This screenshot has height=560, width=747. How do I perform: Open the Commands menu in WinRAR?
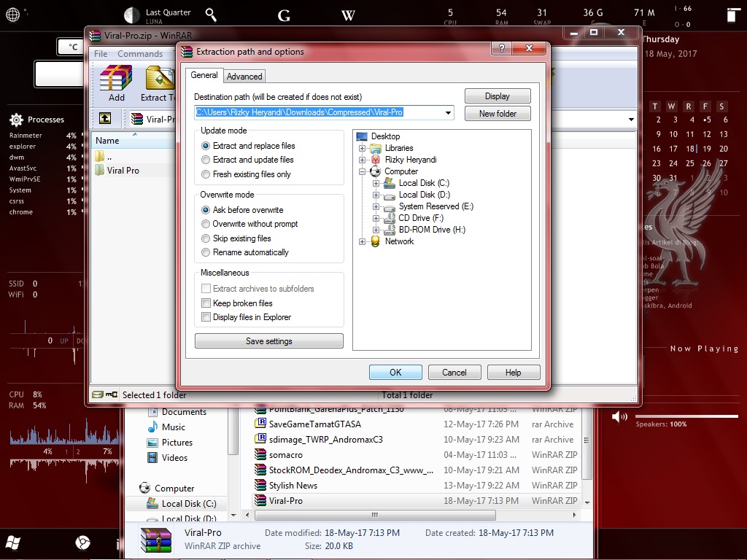coord(140,54)
